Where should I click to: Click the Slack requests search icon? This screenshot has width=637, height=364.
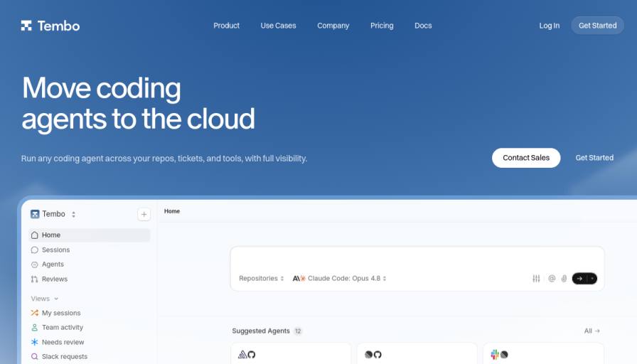(x=35, y=356)
